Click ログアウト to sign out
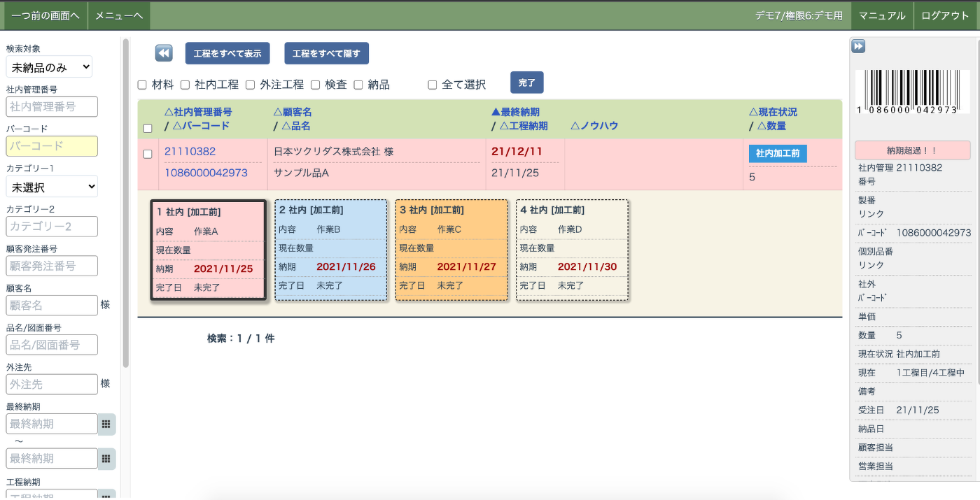980x500 pixels. [x=946, y=15]
